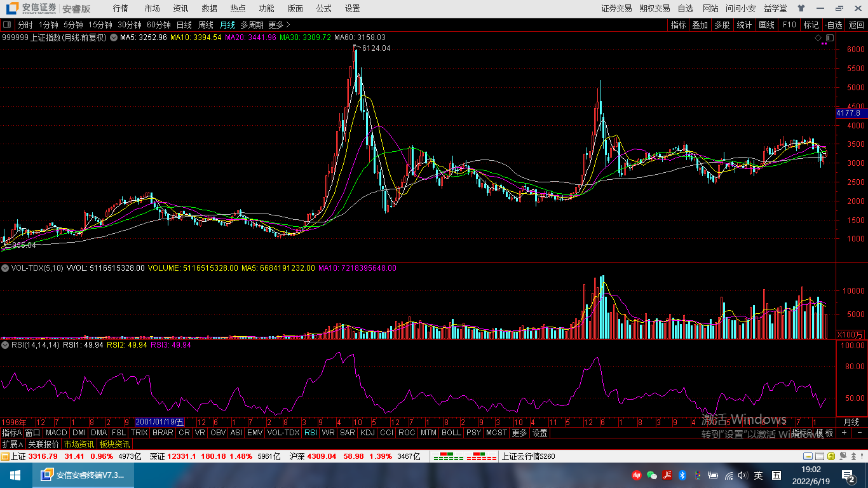Expand the arrow beside RSI(14,14,14)

pyautogui.click(x=6, y=345)
